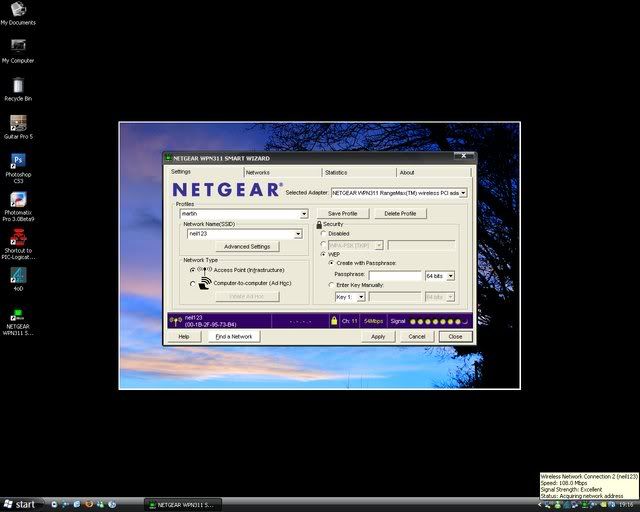This screenshot has width=640, height=512.
Task: Click the Recycle Bin icon
Action: coord(18,85)
